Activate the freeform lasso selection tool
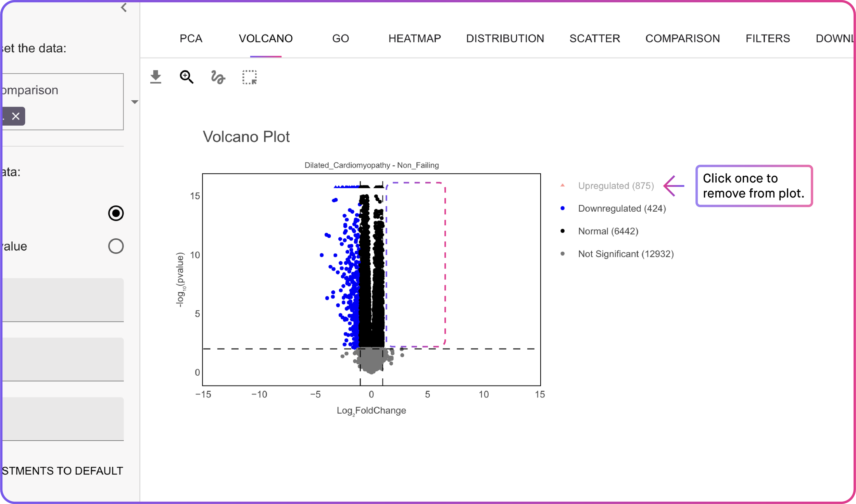The image size is (856, 504). point(217,77)
